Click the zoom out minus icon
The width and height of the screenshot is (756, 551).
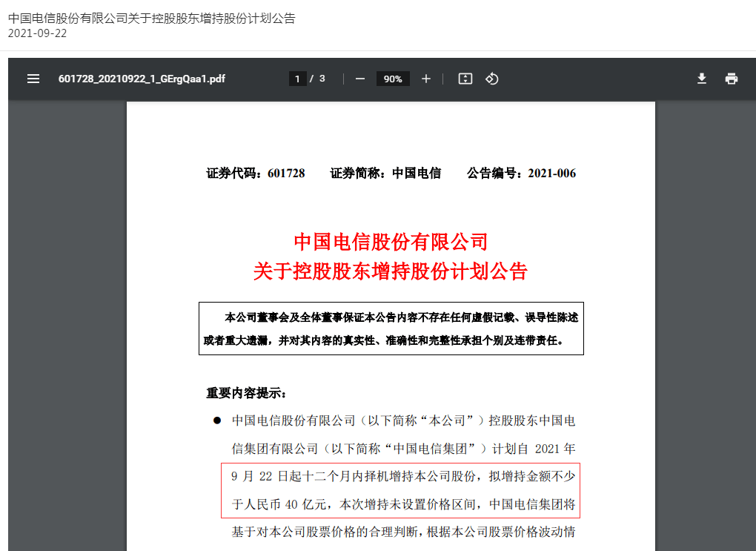coord(360,79)
